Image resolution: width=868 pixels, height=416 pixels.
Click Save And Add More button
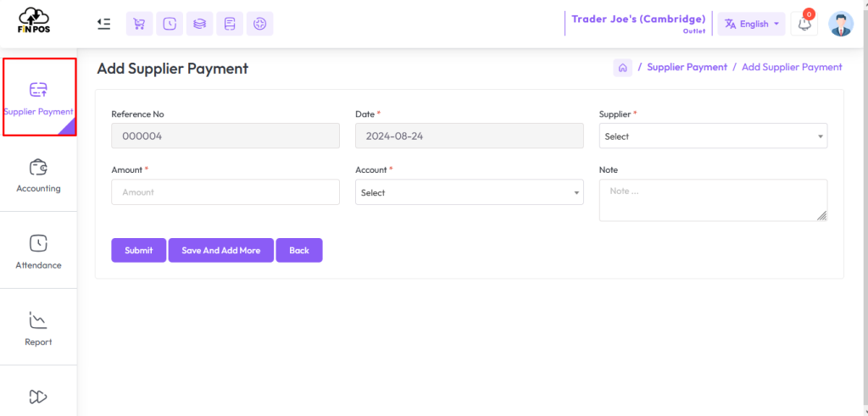[x=221, y=250]
